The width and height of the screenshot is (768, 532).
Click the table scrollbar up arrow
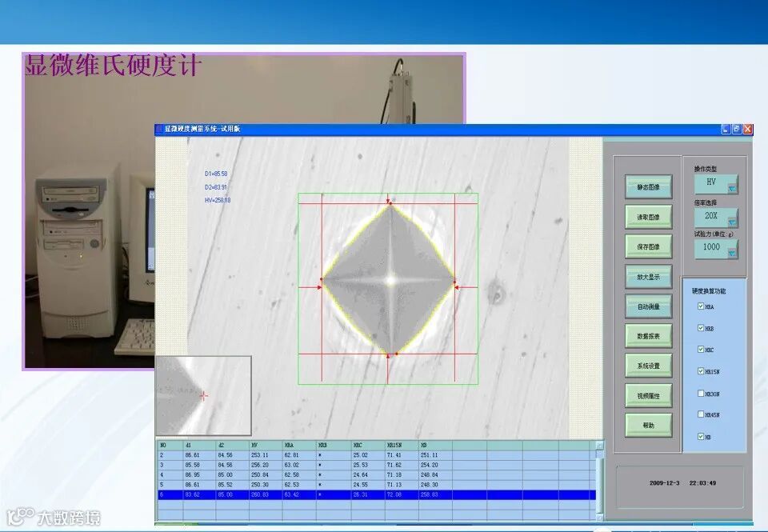(x=599, y=445)
